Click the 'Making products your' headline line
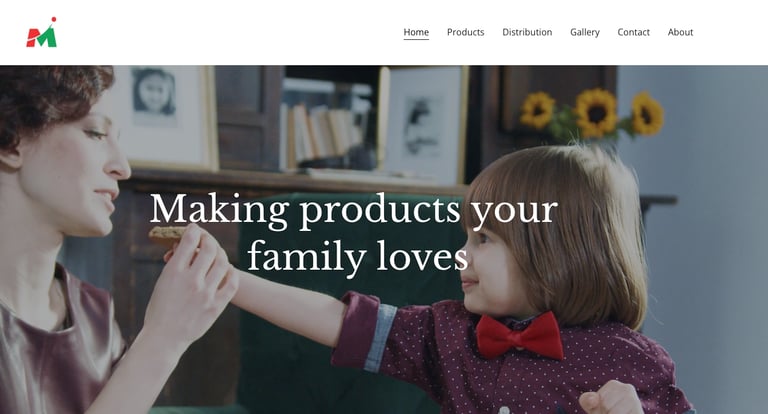This screenshot has height=414, width=768. tap(354, 210)
